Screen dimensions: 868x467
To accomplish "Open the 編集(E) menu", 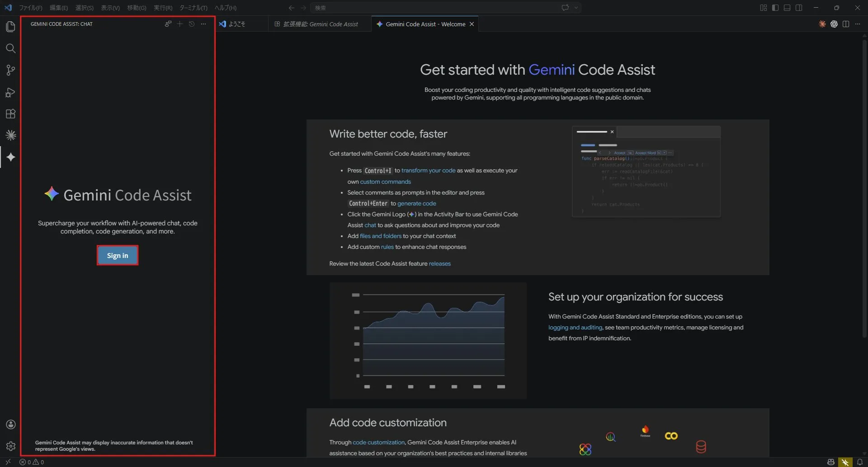I will coord(59,8).
